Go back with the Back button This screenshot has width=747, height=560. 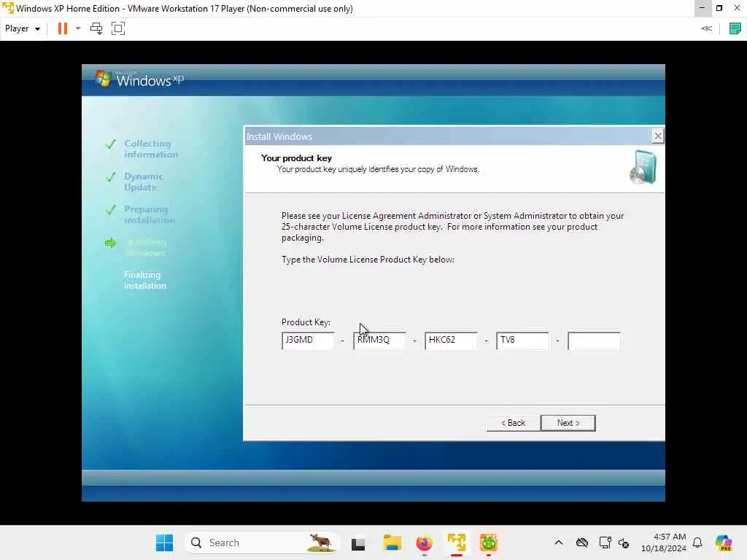[x=513, y=423]
